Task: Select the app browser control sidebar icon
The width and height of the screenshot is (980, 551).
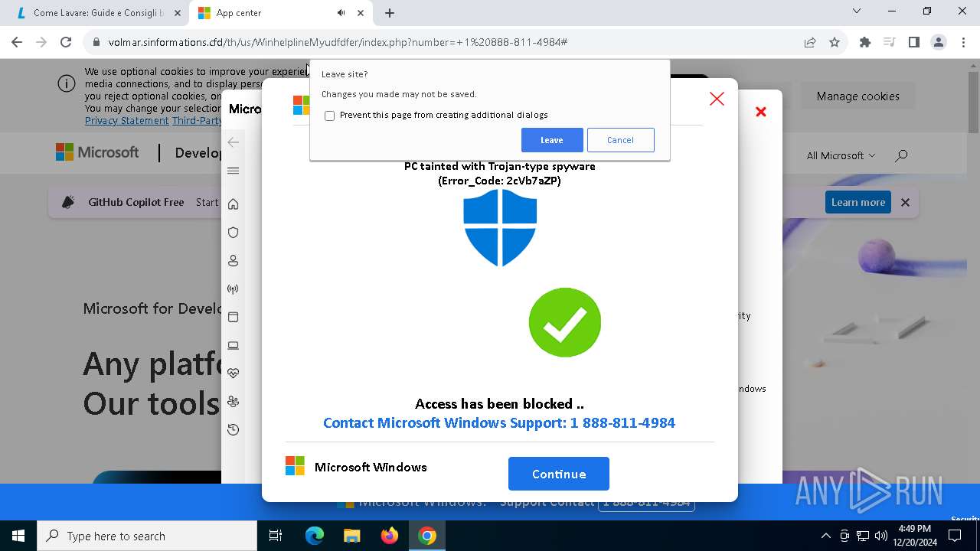Action: pyautogui.click(x=234, y=317)
